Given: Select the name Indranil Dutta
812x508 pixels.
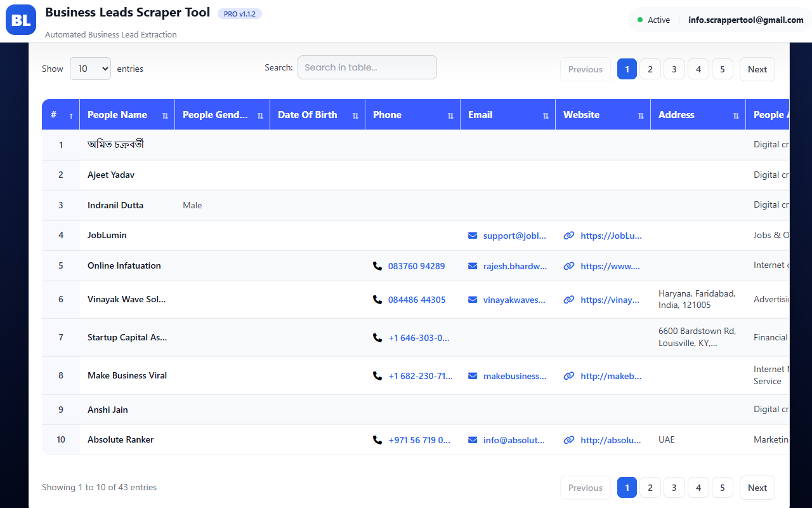Looking at the screenshot, I should pos(115,205).
